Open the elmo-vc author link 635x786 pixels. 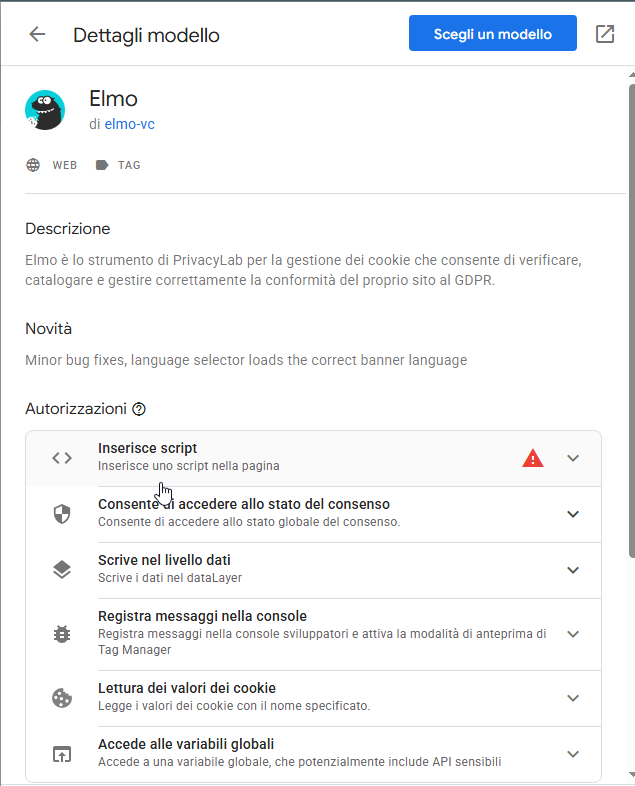pyautogui.click(x=129, y=125)
